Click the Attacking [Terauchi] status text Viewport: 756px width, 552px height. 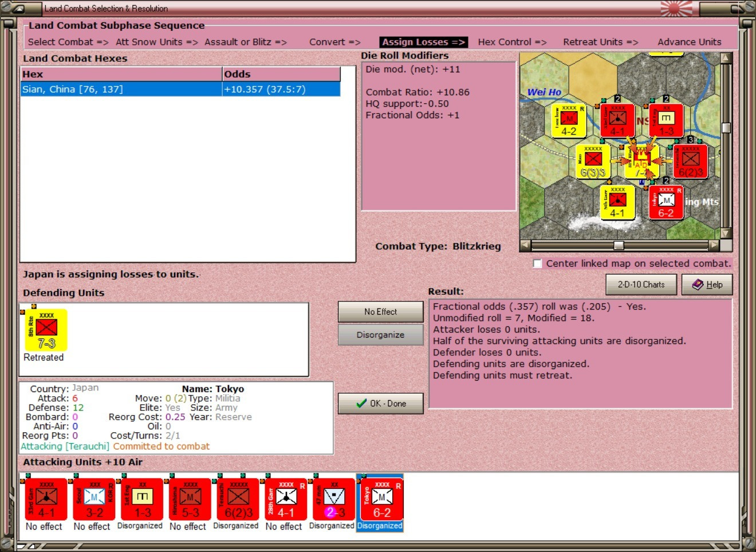(x=65, y=447)
